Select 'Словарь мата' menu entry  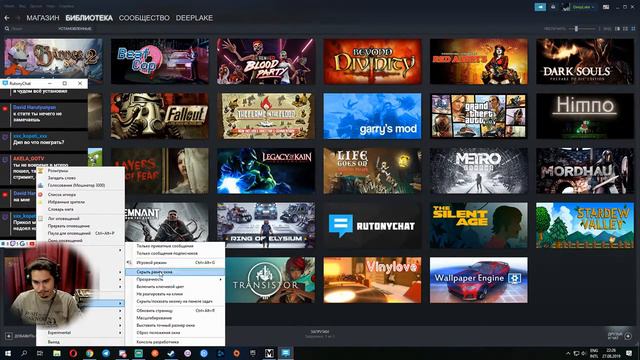coord(80,209)
